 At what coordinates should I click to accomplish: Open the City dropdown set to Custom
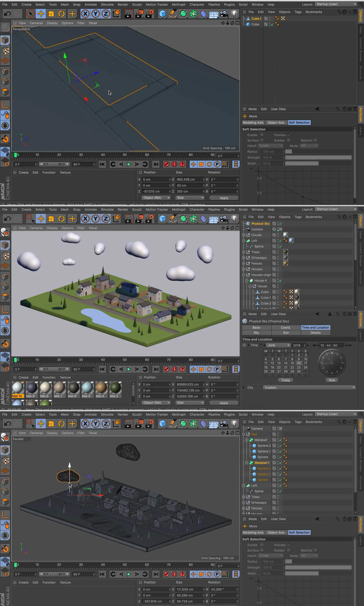point(310,388)
